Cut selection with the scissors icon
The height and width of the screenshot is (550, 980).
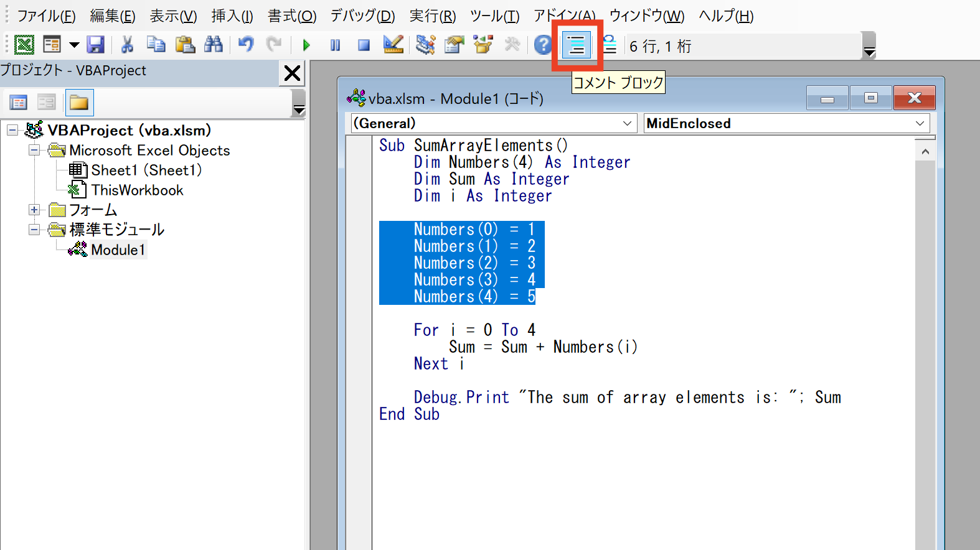[x=127, y=45]
